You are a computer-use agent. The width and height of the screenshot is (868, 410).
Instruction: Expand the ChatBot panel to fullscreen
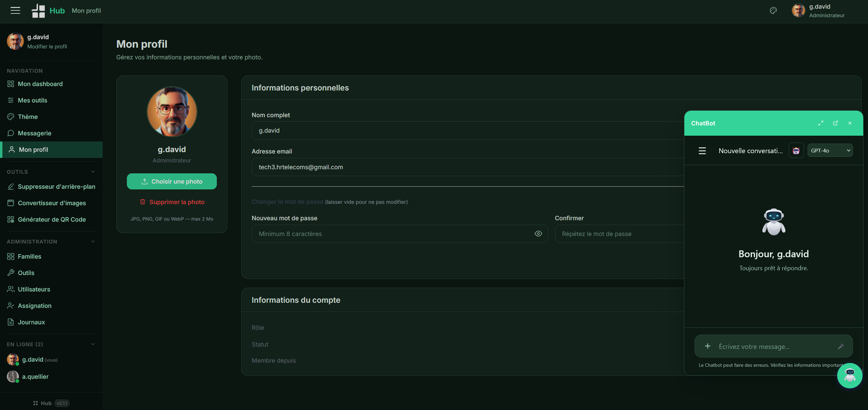pyautogui.click(x=821, y=123)
